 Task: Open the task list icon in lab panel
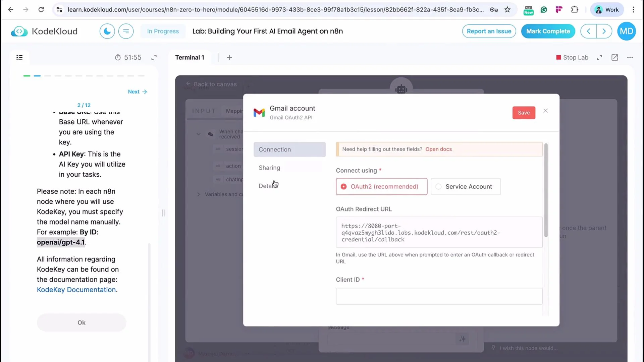click(19, 57)
